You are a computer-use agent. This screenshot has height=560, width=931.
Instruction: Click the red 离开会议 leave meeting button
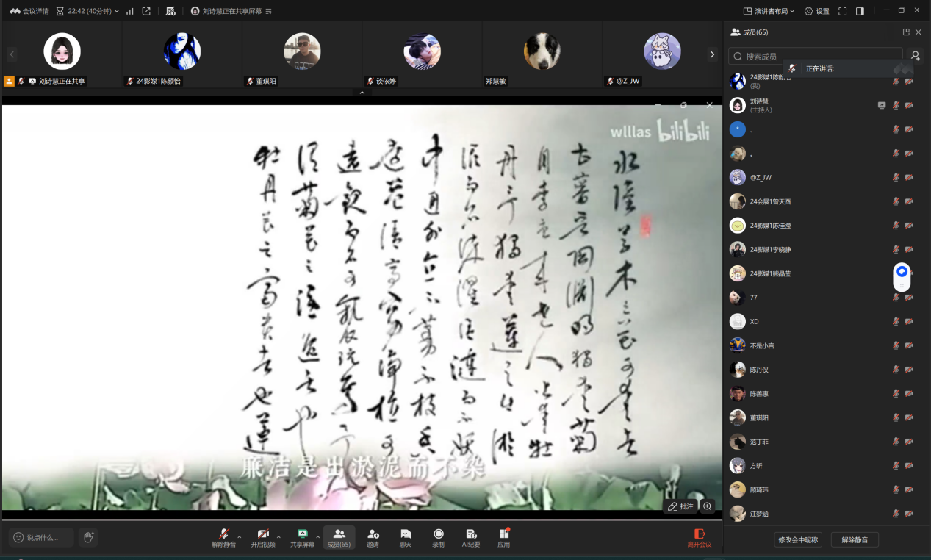(x=700, y=537)
